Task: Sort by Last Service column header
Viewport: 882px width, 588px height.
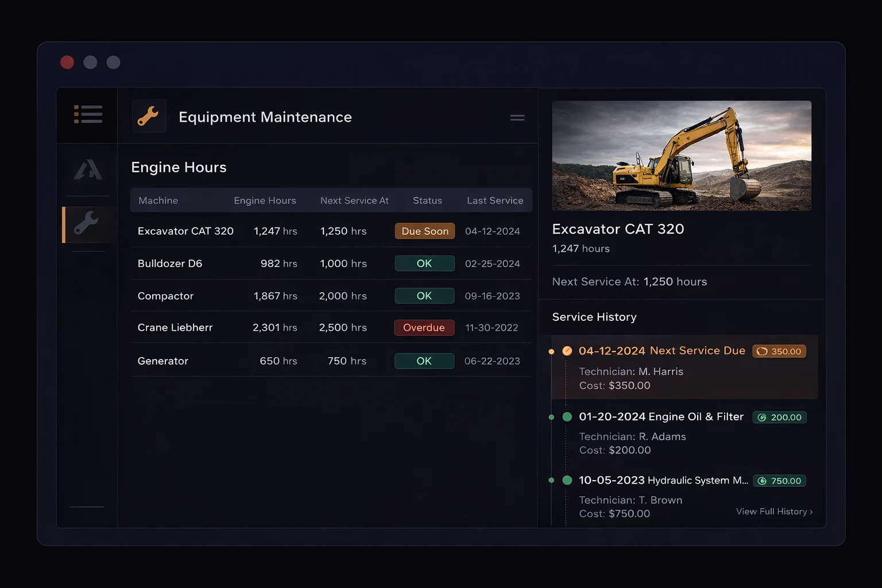Action: tap(494, 200)
